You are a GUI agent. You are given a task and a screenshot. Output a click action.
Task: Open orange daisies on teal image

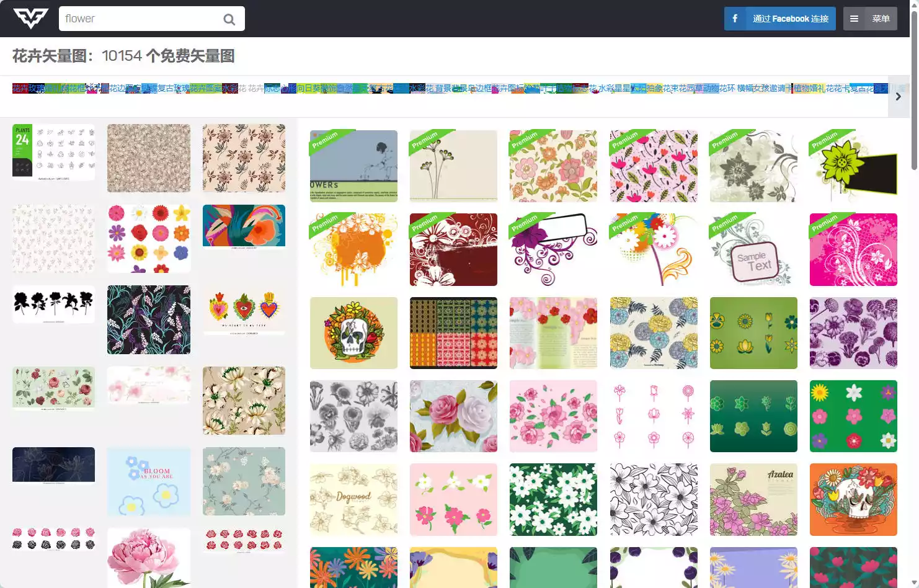pyautogui.click(x=353, y=568)
